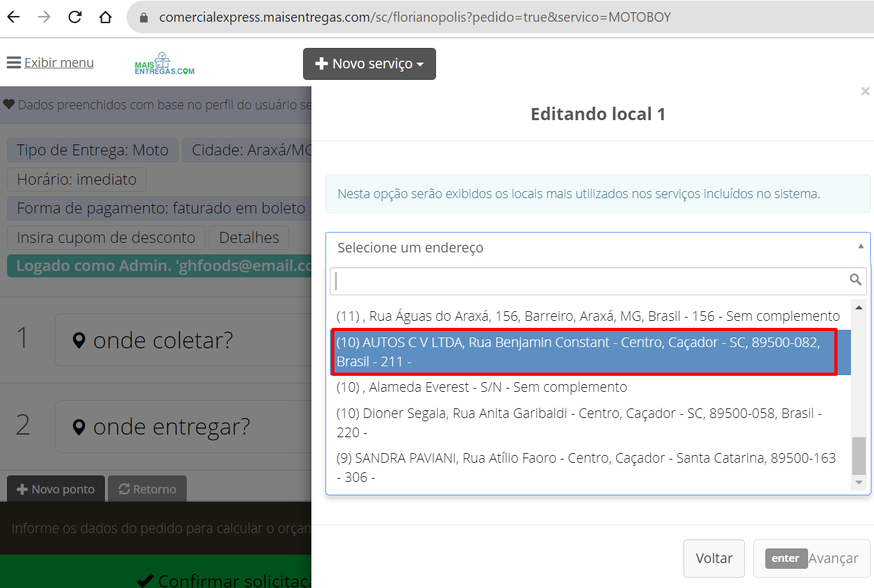
Task: Click the browser forward arrow
Action: [44, 17]
